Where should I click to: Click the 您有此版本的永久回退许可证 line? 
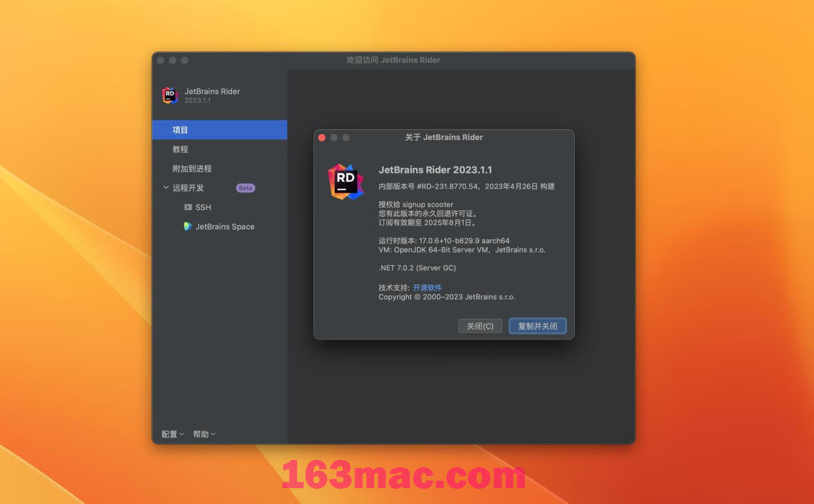[428, 214]
